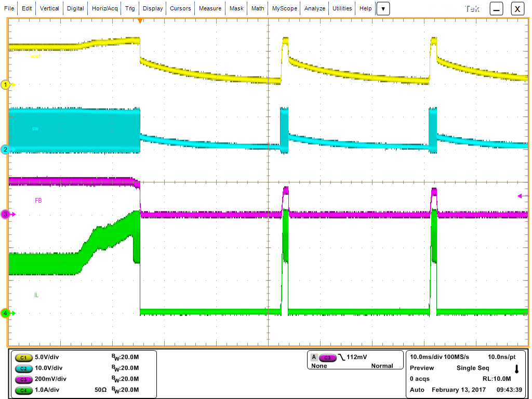
Task: Open the trigger mode field showing Normal
Action: point(382,366)
